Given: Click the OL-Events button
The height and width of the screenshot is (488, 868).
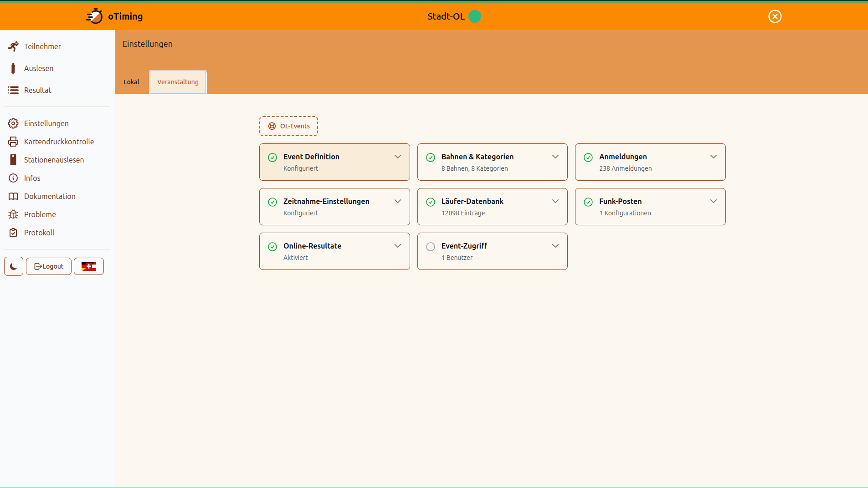Looking at the screenshot, I should pos(288,126).
